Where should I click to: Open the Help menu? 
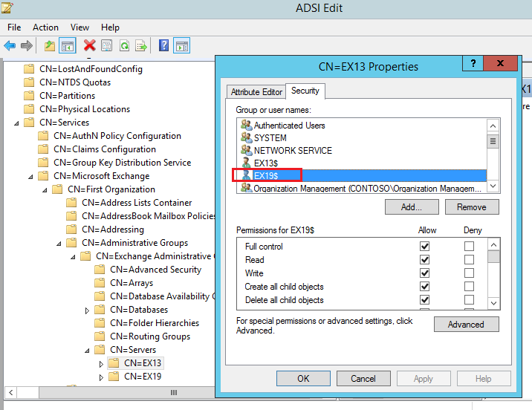[110, 27]
